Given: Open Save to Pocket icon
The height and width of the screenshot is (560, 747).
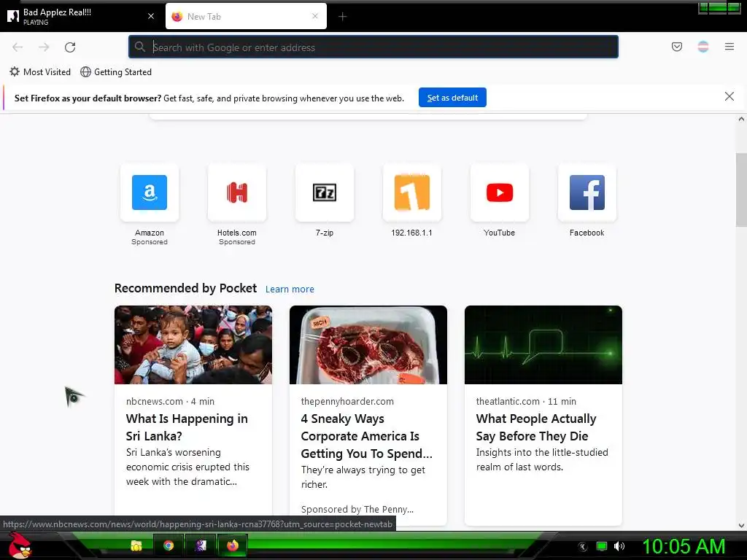Looking at the screenshot, I should click(676, 47).
